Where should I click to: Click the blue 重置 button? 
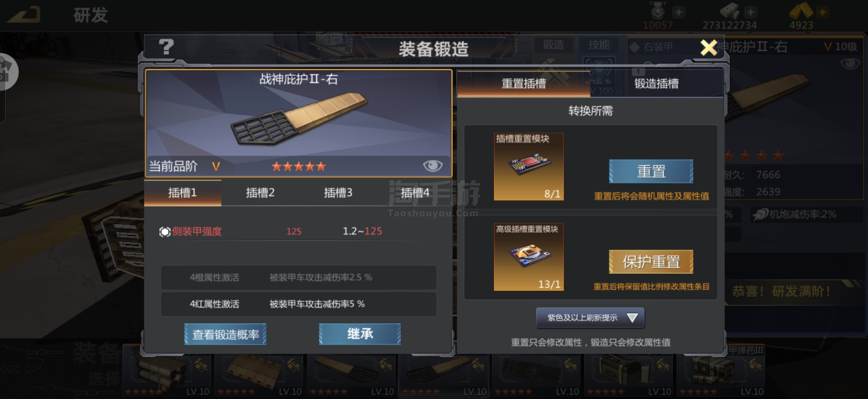(x=651, y=171)
